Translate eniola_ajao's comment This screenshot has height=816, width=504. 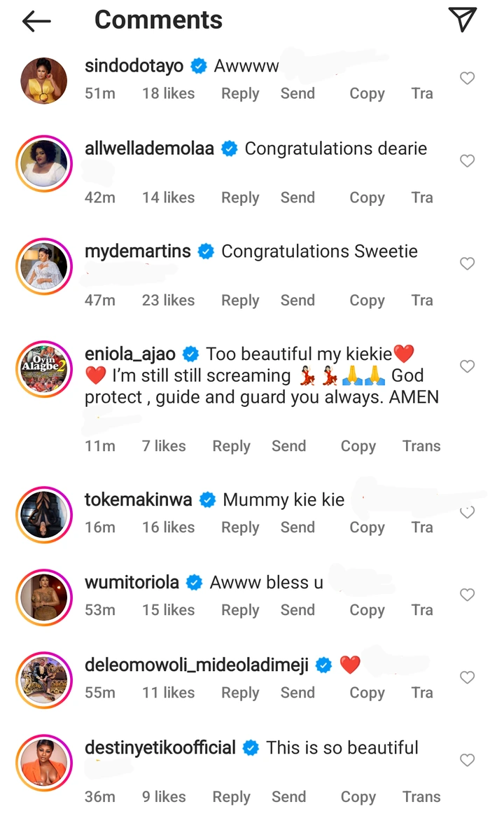pos(421,446)
